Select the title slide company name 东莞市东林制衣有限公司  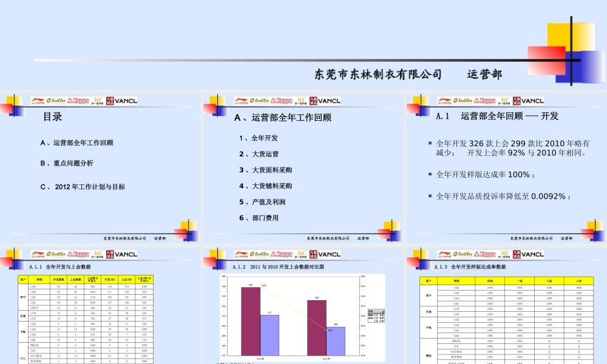pyautogui.click(x=378, y=74)
